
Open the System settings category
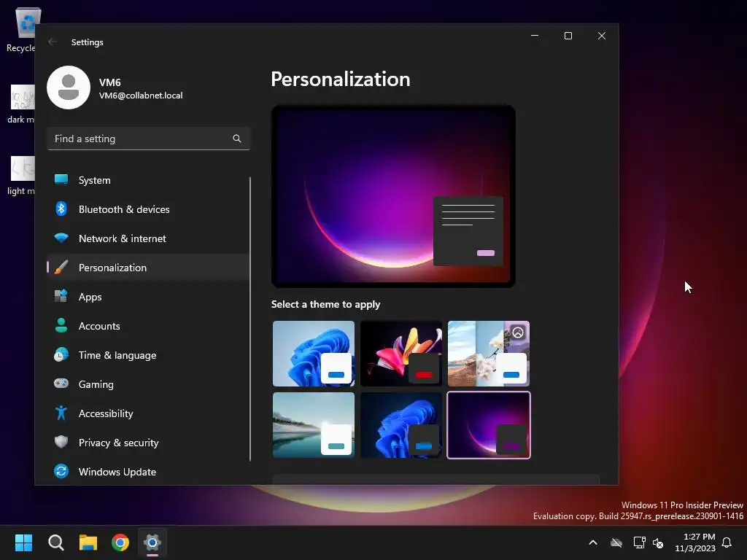148,180
